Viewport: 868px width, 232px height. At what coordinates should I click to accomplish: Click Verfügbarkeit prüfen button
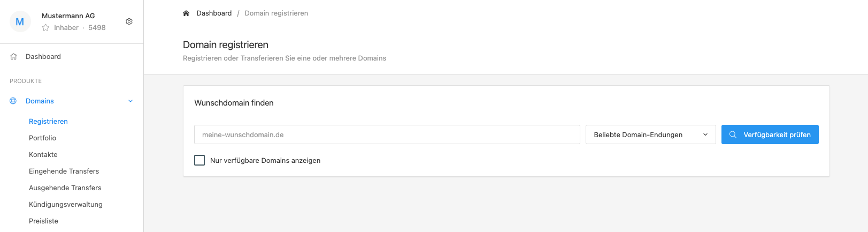[x=770, y=134]
